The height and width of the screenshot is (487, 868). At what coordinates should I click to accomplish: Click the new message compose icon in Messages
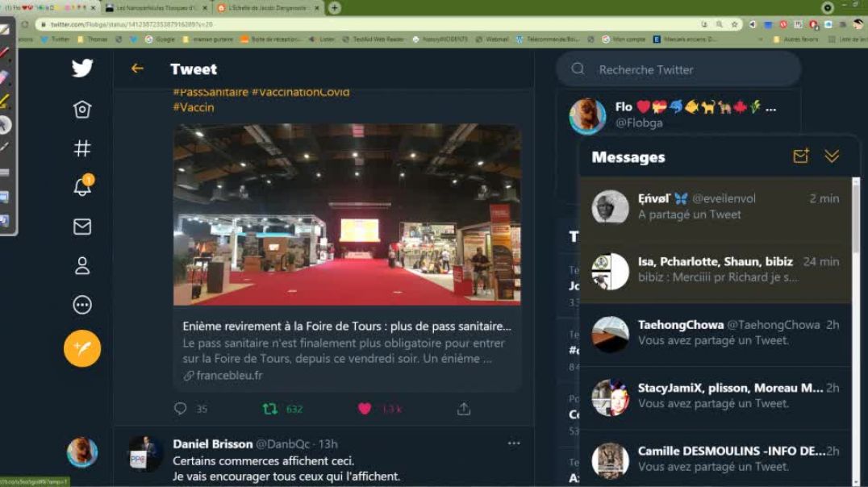[x=801, y=156]
